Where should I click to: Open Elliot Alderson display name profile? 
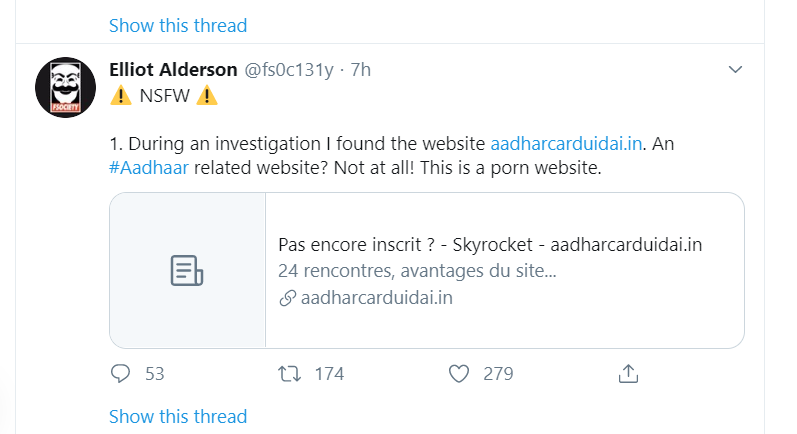(x=173, y=70)
